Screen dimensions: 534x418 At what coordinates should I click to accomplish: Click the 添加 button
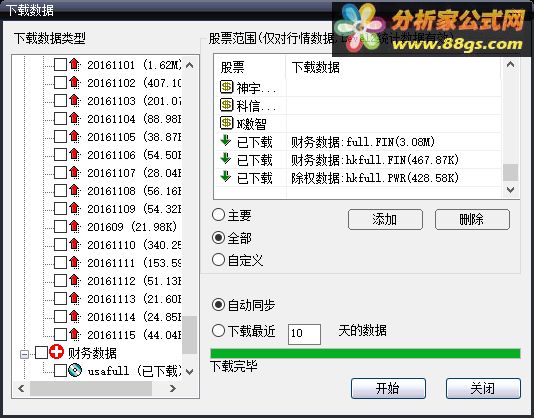385,219
